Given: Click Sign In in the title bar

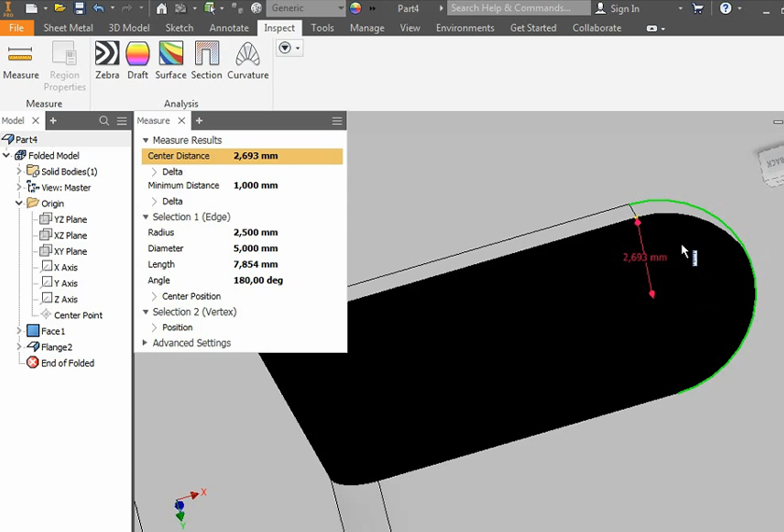Looking at the screenshot, I should coord(624,8).
